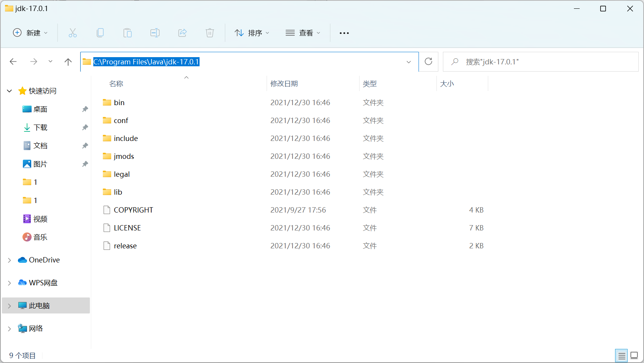Unpin the 桌面 folder from quick access
Screen dimensions: 644x363
point(85,109)
